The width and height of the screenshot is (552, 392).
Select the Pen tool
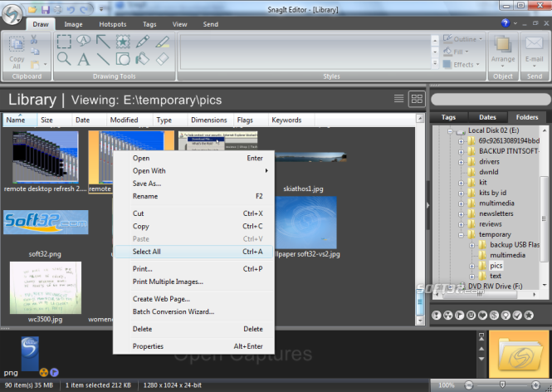click(143, 42)
